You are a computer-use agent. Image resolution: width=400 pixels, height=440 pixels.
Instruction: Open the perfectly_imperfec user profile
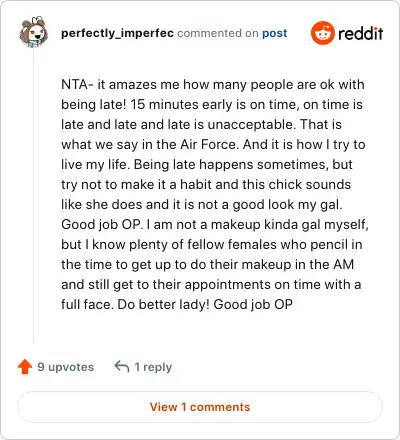pyautogui.click(x=117, y=33)
